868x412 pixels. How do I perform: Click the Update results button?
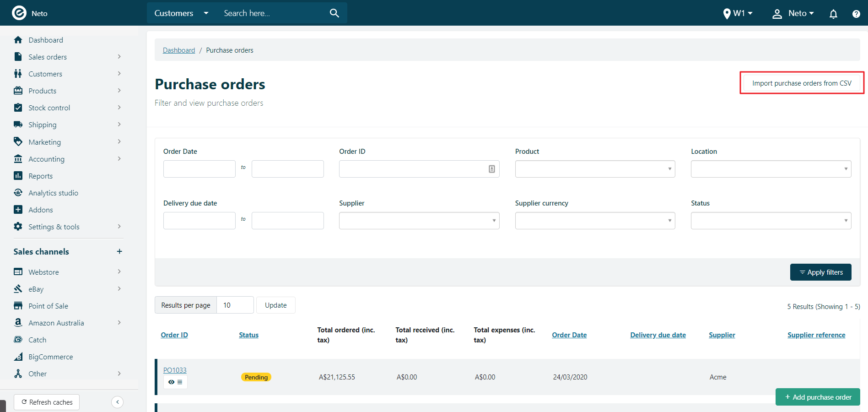[x=275, y=305]
